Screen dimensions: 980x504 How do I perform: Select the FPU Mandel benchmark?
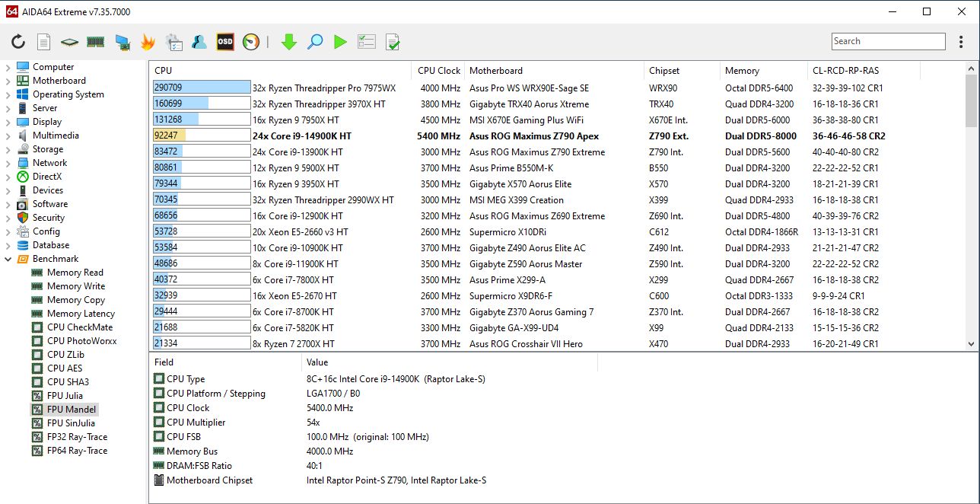click(x=72, y=410)
